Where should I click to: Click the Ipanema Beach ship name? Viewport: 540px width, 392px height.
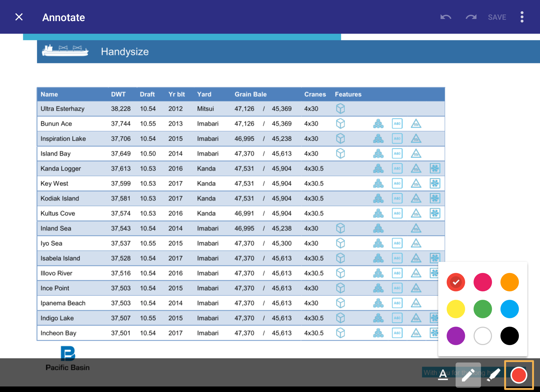(63, 303)
